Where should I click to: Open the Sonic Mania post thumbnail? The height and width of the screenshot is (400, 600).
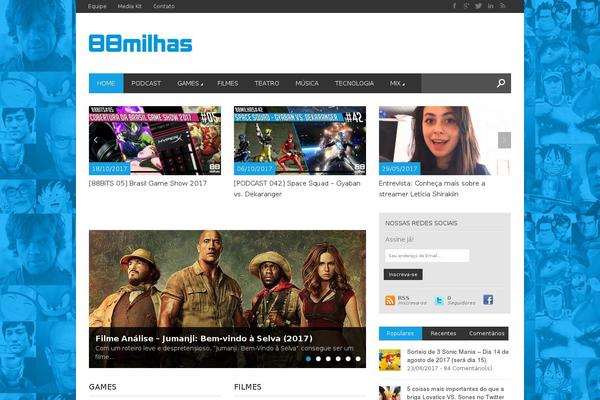390,360
